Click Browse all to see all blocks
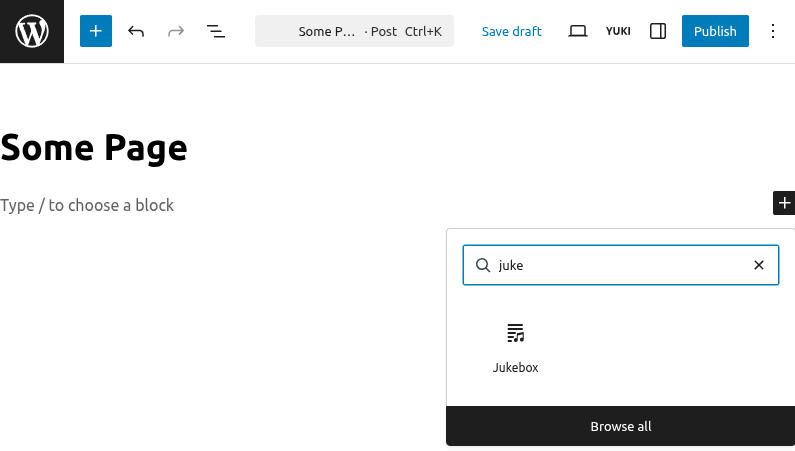Screen dimensions: 795x451 coord(620,426)
